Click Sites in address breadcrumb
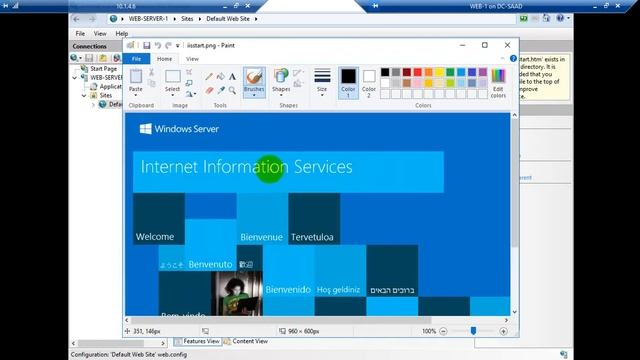 click(x=187, y=19)
